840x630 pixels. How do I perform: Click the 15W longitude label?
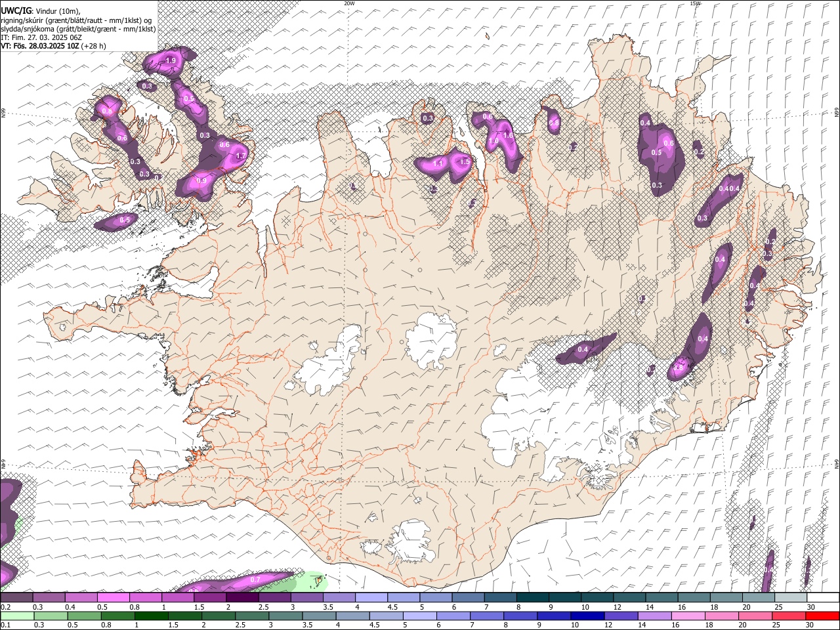point(695,3)
